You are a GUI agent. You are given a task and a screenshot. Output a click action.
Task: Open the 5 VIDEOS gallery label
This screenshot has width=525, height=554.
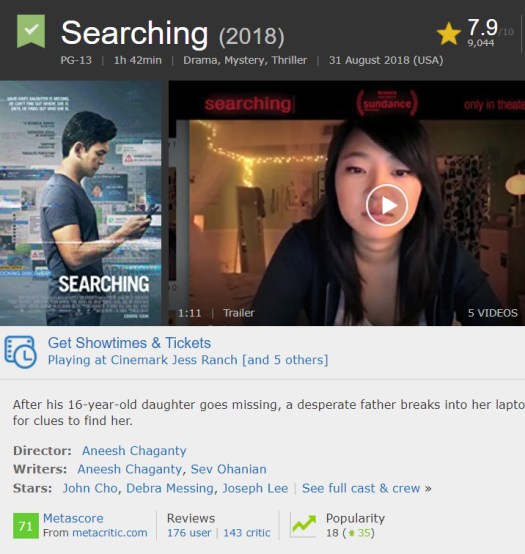tap(492, 313)
